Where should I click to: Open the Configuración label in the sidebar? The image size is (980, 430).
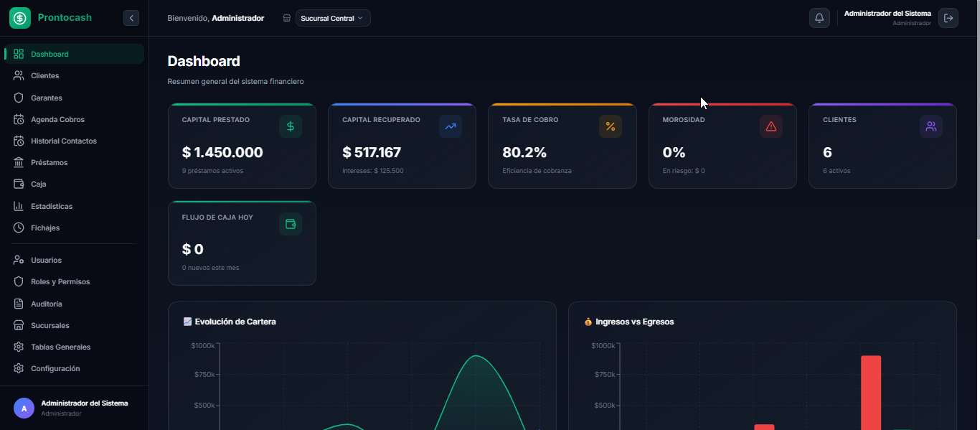[55, 368]
